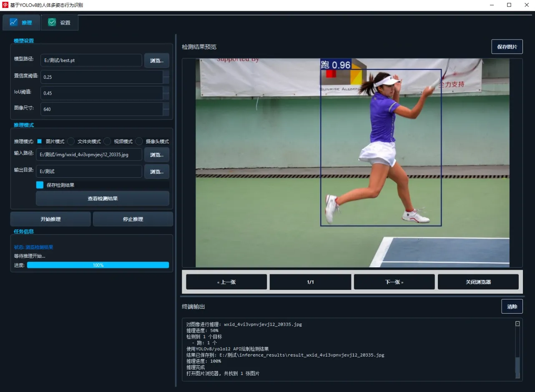
Task: Click the chart icon on 推理 tab
Action: [x=14, y=22]
